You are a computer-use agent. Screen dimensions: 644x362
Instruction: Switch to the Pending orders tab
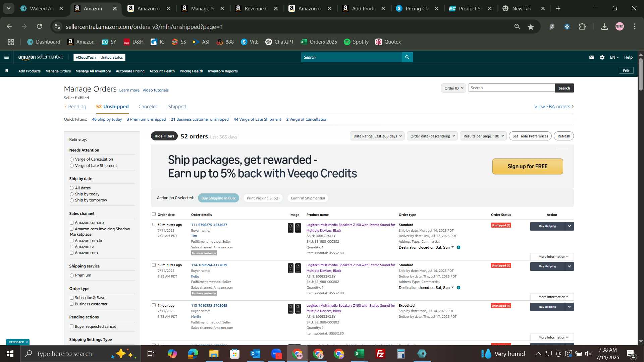75,107
